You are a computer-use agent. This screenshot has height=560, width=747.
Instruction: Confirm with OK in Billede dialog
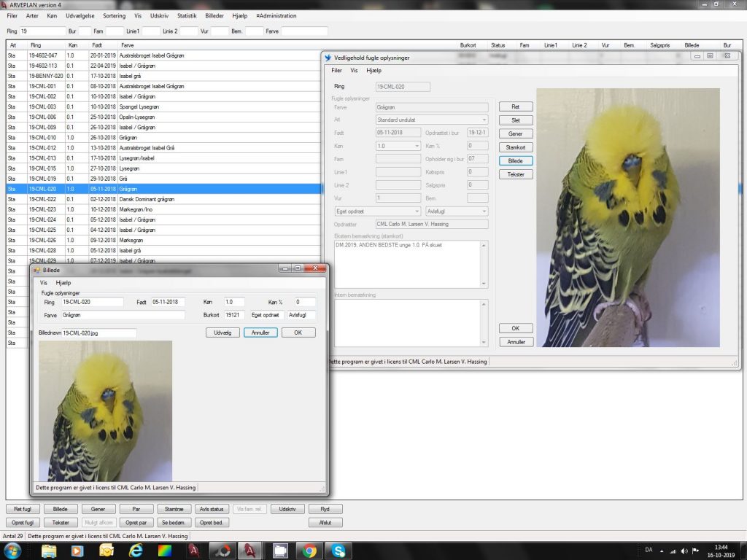tap(298, 332)
